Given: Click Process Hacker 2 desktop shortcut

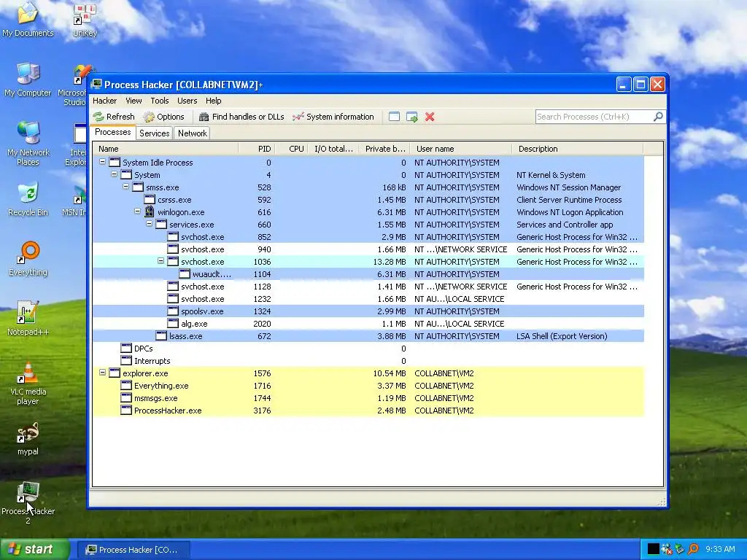Looking at the screenshot, I should (28, 503).
